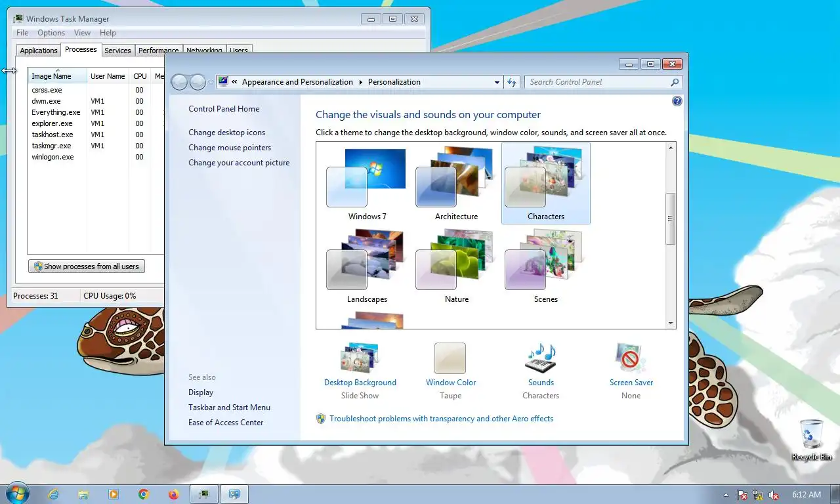Click theme list scroll up arrow
Image resolution: width=840 pixels, height=504 pixels.
pyautogui.click(x=671, y=148)
